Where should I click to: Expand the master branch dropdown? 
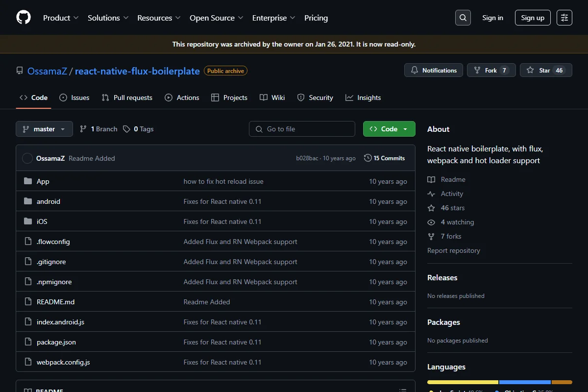point(45,129)
